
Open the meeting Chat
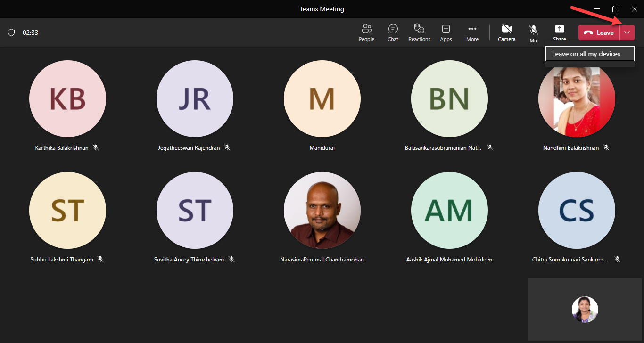(x=393, y=33)
